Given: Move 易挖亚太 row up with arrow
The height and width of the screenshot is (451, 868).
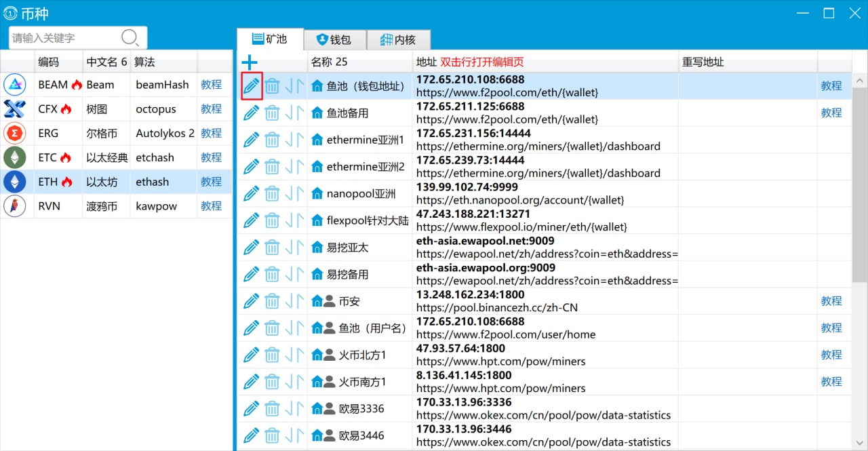Looking at the screenshot, I should [x=299, y=248].
